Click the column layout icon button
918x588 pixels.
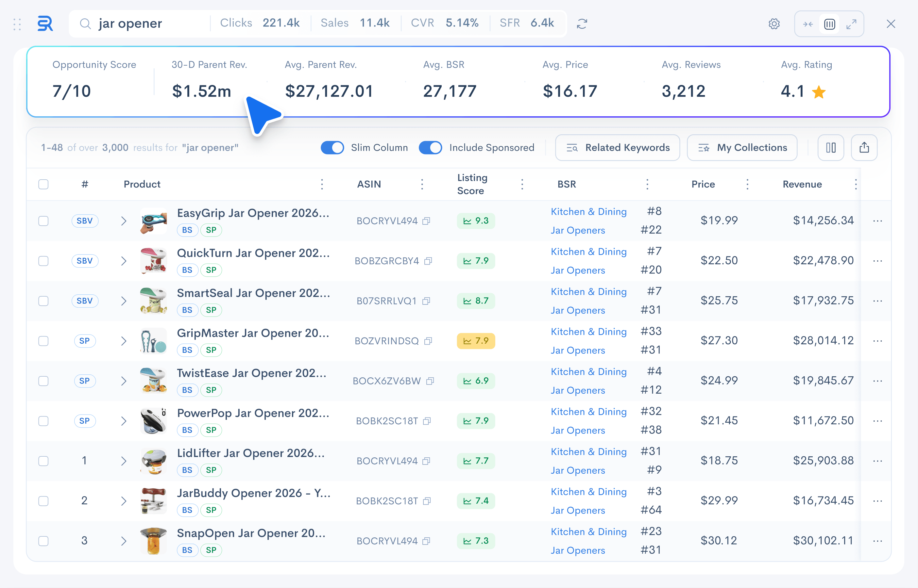[830, 147]
